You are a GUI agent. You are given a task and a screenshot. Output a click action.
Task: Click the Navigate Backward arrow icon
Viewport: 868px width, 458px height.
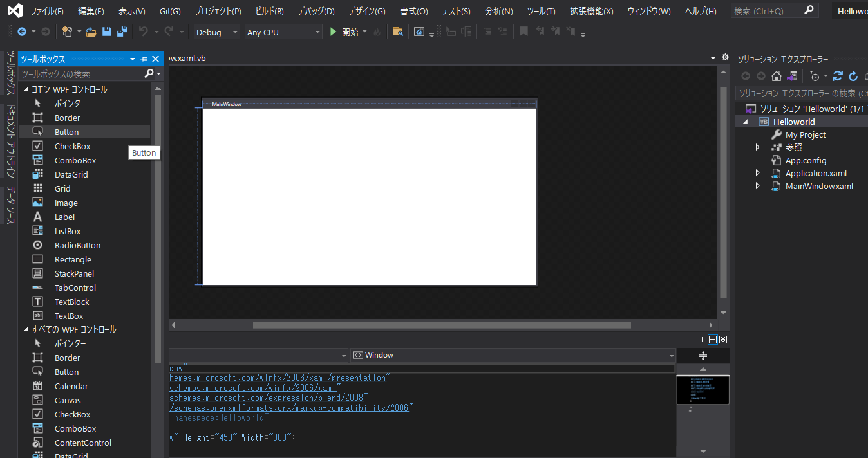coord(21,32)
